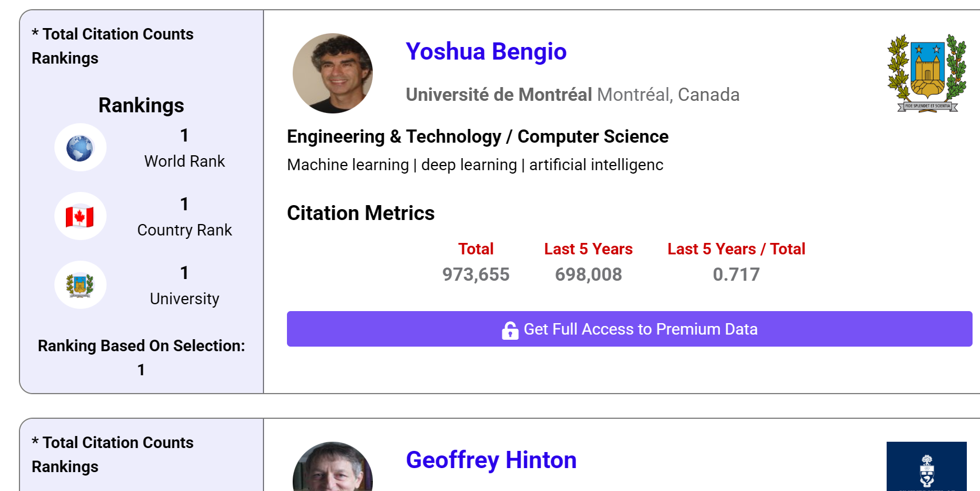Open Yoshua Bengio's profile photo

point(333,73)
